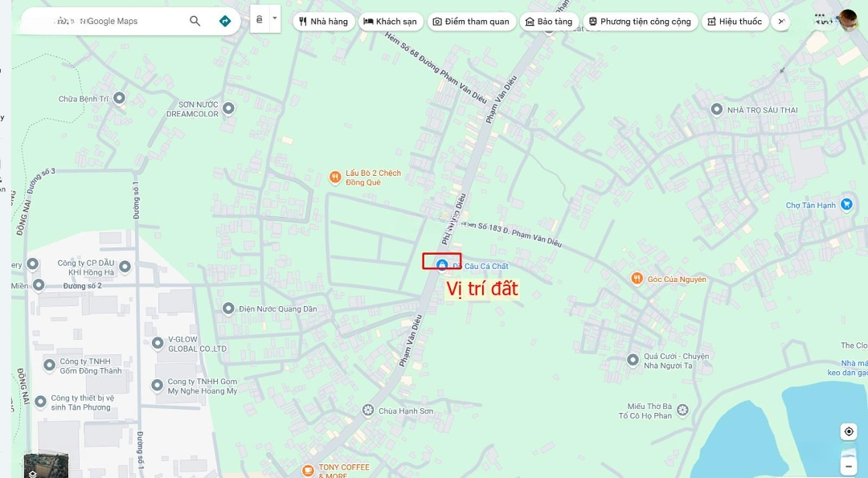Open the Google apps grid icon
This screenshot has width=868, height=478.
click(x=823, y=21)
